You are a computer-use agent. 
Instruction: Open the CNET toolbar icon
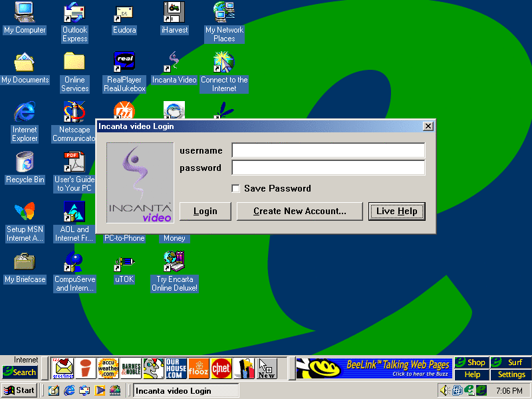click(221, 368)
